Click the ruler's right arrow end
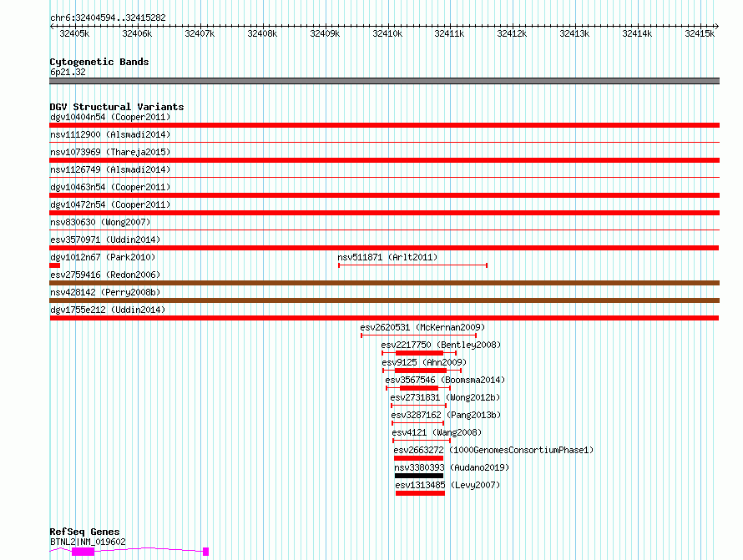 [x=717, y=27]
